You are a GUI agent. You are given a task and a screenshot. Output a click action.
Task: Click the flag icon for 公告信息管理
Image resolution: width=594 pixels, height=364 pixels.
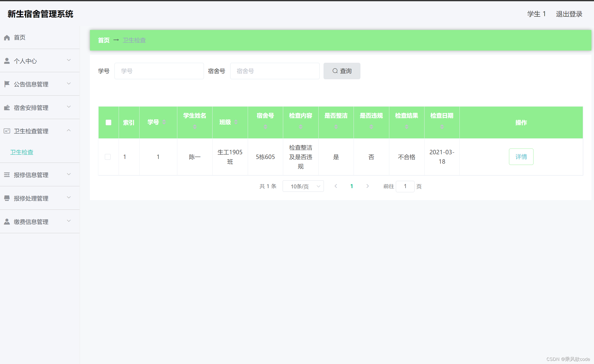tap(7, 84)
